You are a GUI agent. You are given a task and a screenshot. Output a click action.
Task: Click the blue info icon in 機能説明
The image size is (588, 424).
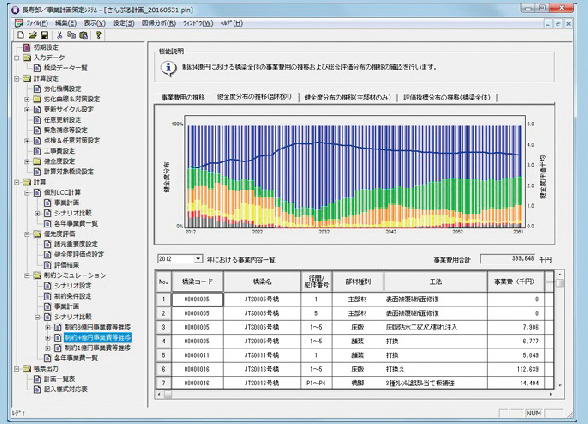point(168,68)
